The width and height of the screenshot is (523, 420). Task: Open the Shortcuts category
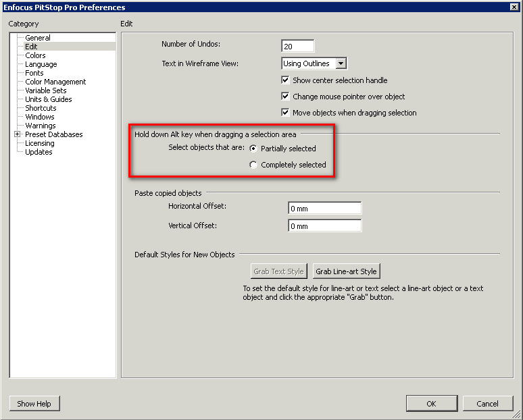pyautogui.click(x=41, y=108)
